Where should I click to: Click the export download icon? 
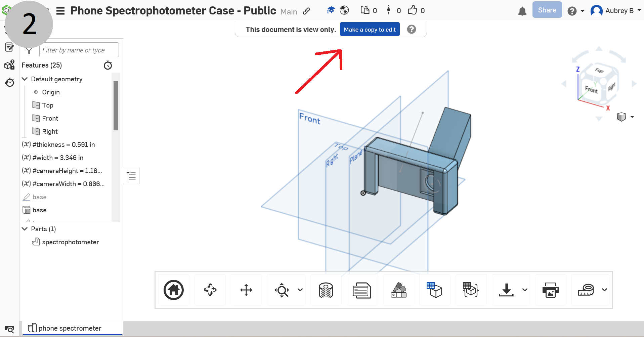[x=506, y=290]
